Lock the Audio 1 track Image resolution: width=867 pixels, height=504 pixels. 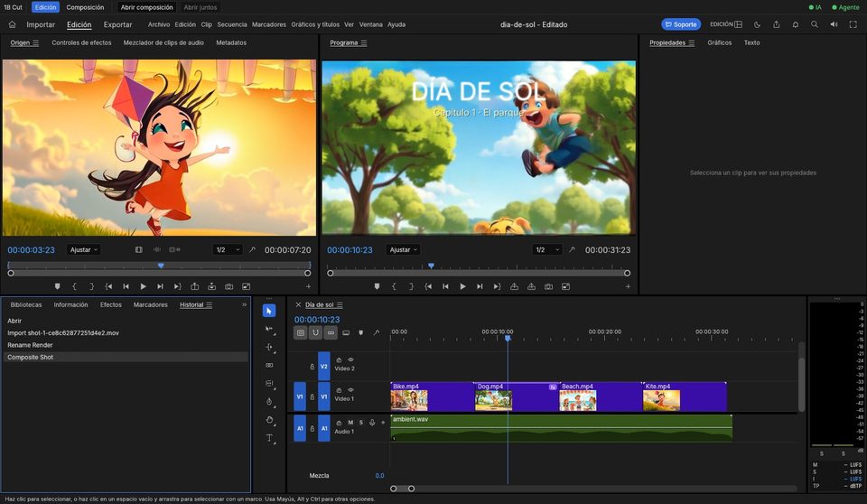[312, 428]
